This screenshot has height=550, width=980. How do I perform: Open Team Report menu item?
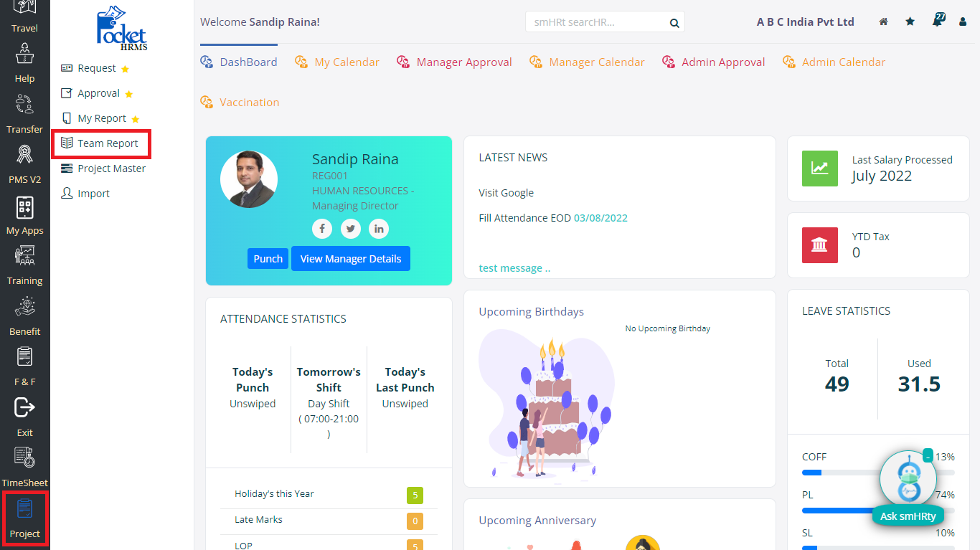pyautogui.click(x=108, y=143)
